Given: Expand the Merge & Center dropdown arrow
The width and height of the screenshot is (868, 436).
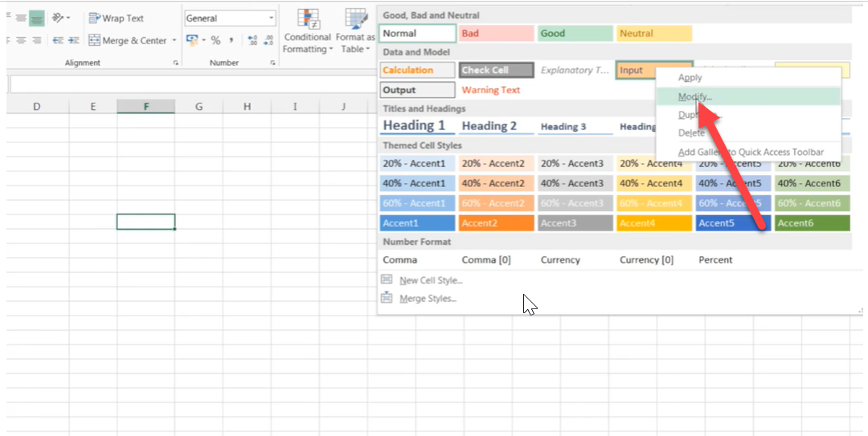Looking at the screenshot, I should click(174, 40).
